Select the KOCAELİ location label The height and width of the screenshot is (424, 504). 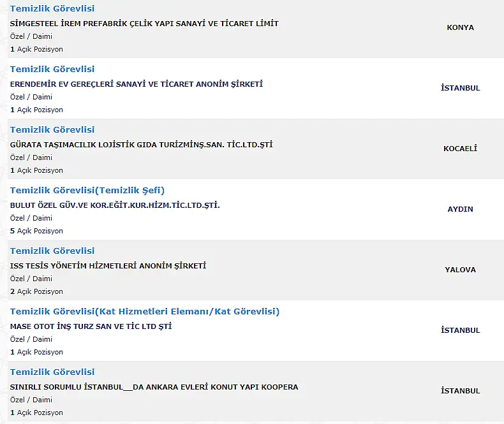pos(460,149)
